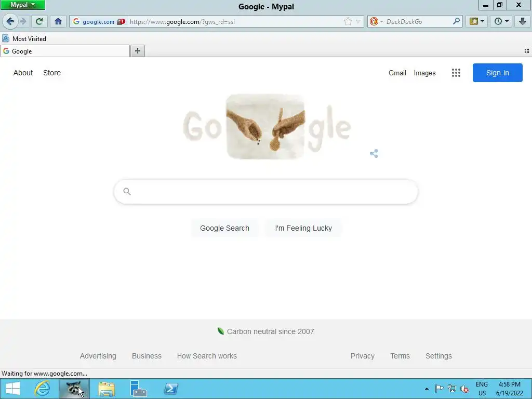Click the Google Doodle image

[x=267, y=127]
